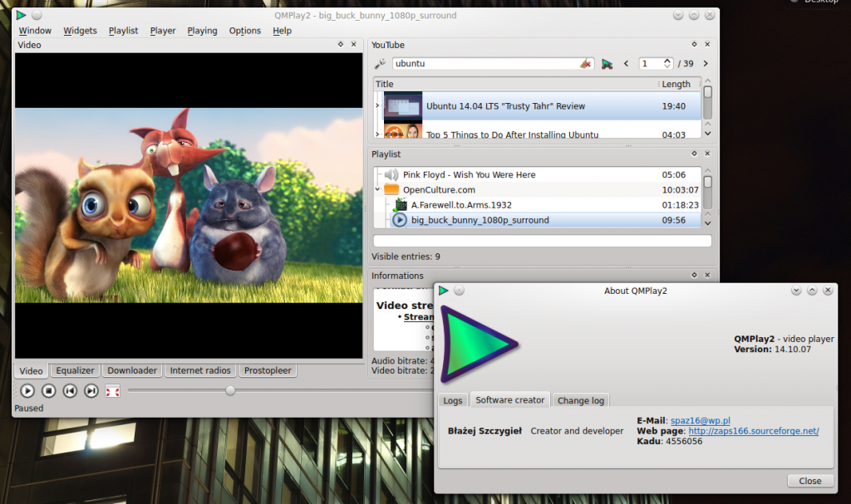Screen dimensions: 851x504
Task: Switch to the Equalizer tab
Action: tap(75, 370)
